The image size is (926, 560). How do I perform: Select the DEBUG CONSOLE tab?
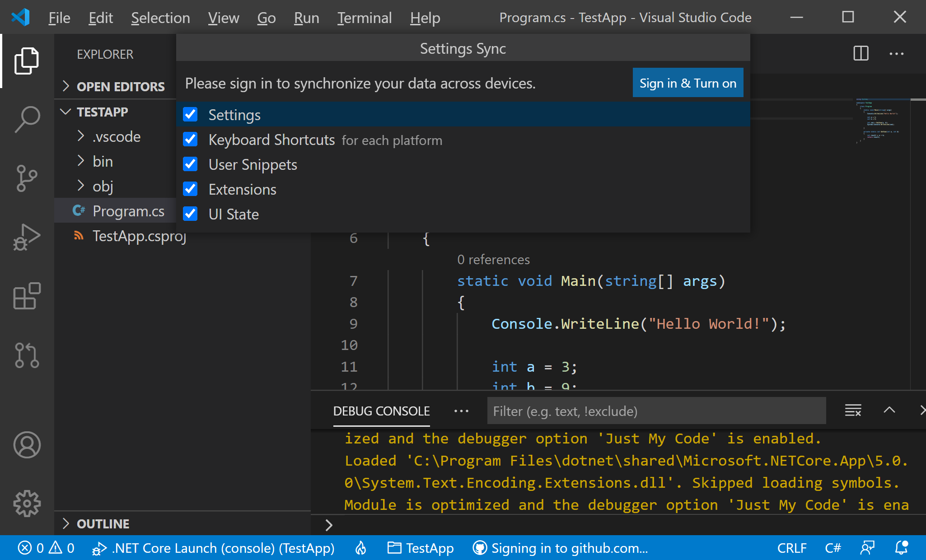[x=381, y=411]
